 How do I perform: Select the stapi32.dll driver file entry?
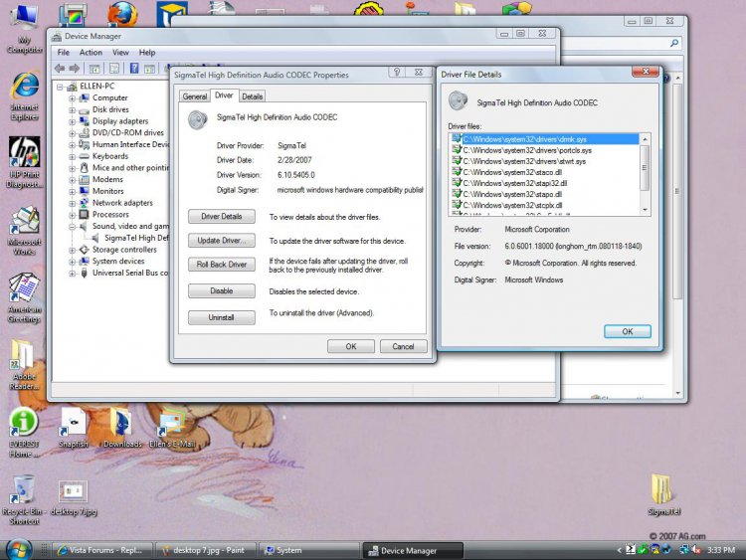[x=515, y=183]
